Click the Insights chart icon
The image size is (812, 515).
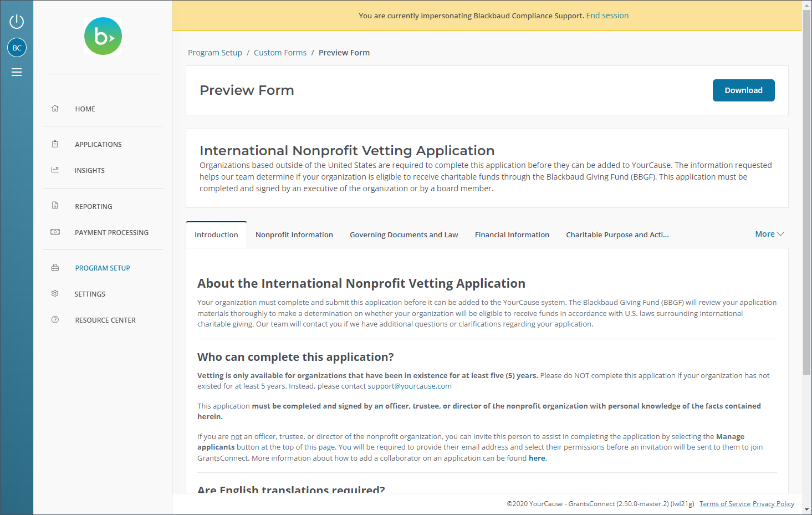[x=55, y=170]
